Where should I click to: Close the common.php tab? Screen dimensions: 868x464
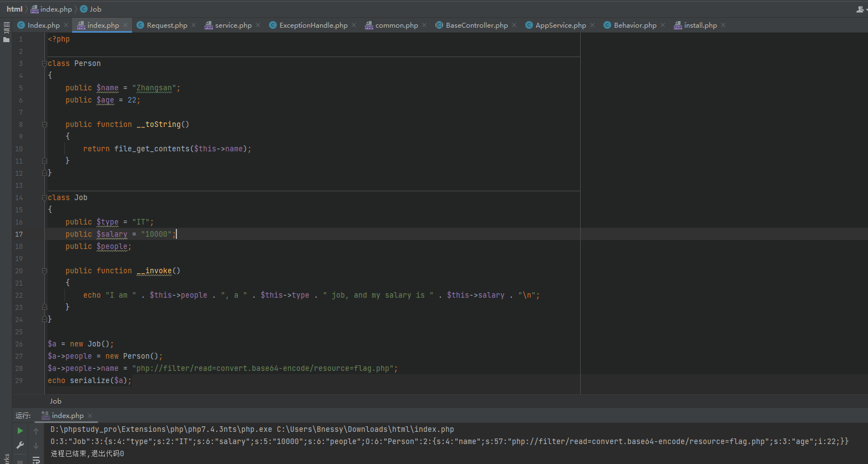click(424, 25)
